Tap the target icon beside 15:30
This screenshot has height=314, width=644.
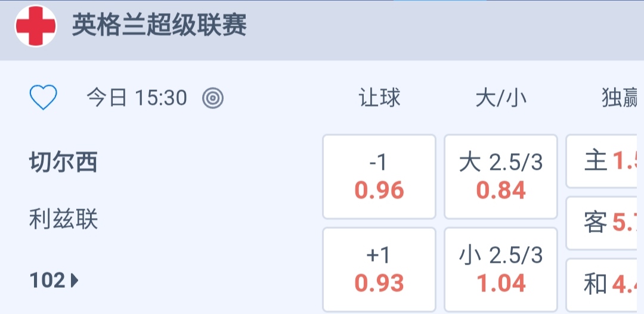[213, 98]
